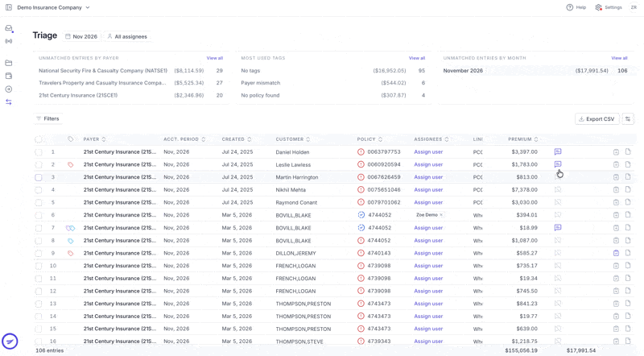644x356 pixels.
Task: Open comments for Leslie Lawless row
Action: pyautogui.click(x=558, y=164)
